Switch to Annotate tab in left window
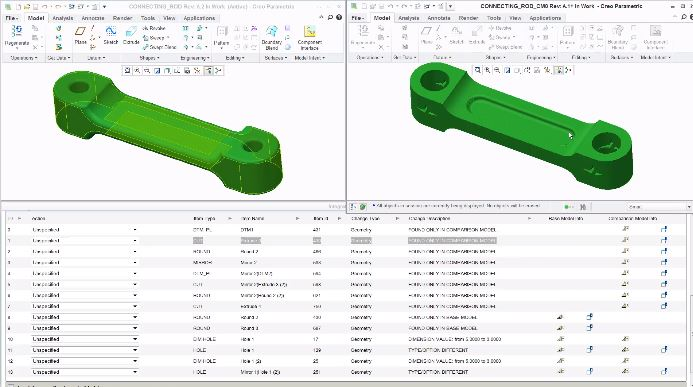Screen dimensions: 693x387 pos(93,18)
